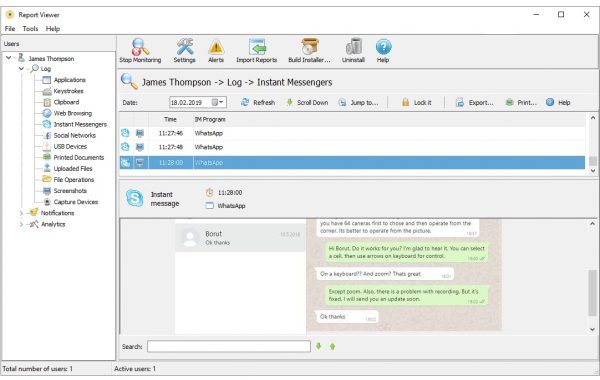Open the Keystrokes log
Viewport: 600px width, 380px height.
tap(68, 91)
